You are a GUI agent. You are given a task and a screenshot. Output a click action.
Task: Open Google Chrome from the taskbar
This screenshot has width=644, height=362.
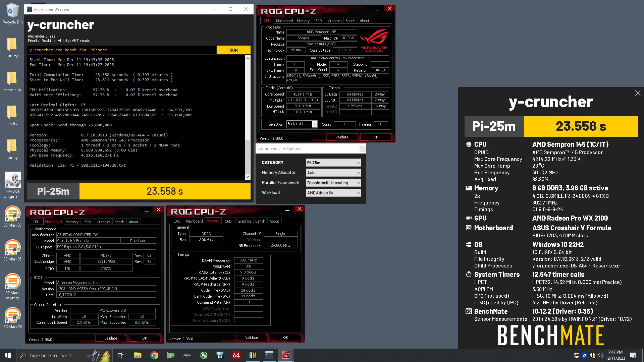pyautogui.click(x=154, y=355)
